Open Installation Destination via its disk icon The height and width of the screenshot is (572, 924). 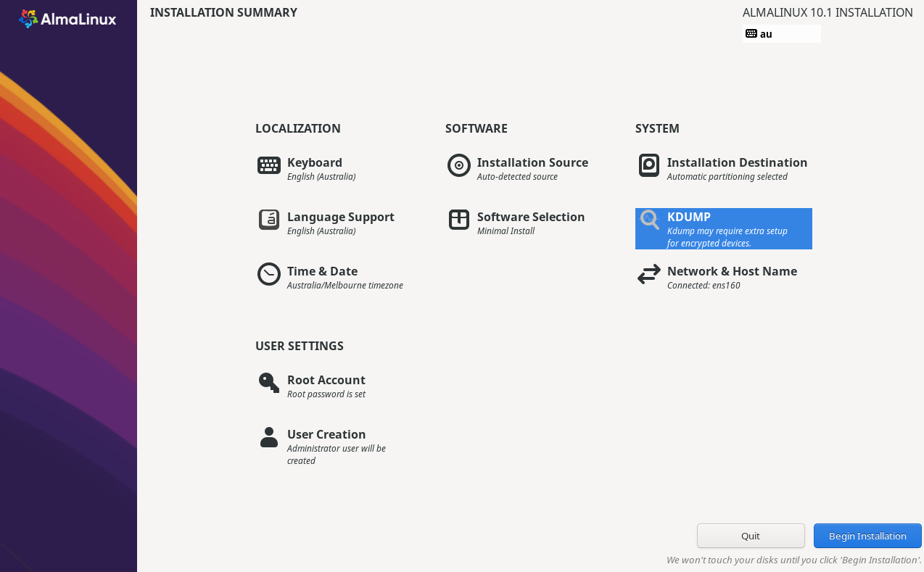click(649, 165)
